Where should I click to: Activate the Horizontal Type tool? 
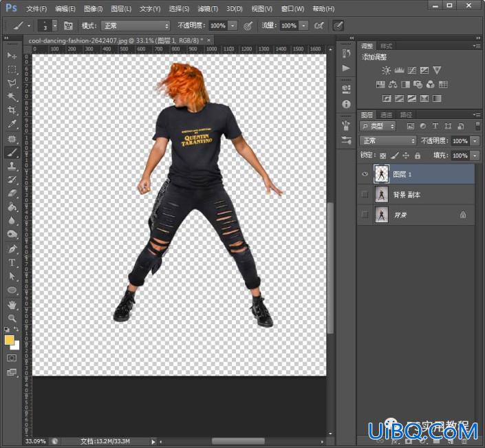tap(12, 262)
